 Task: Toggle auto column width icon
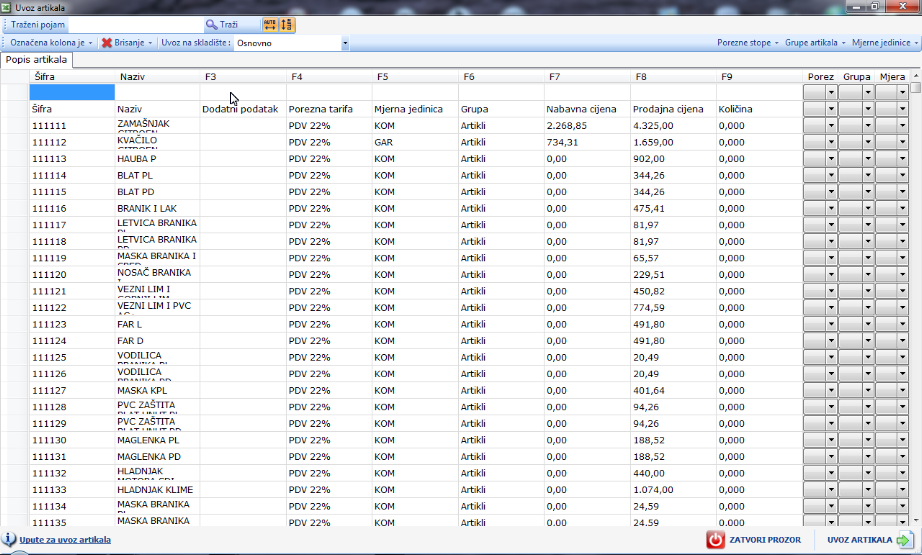coord(270,25)
